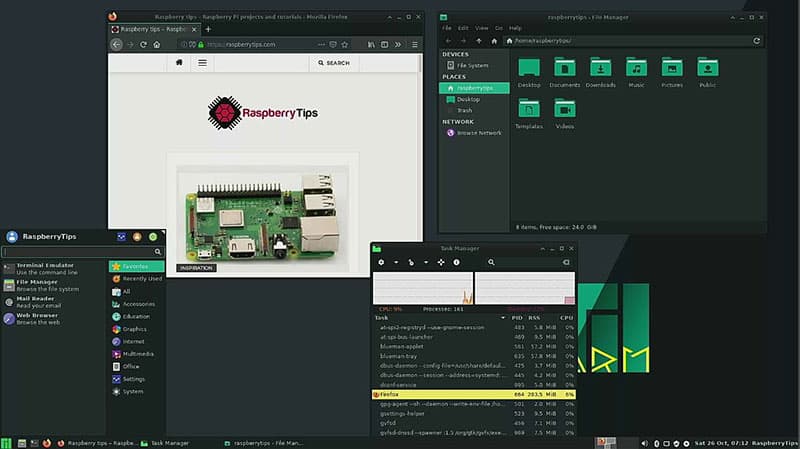This screenshot has height=449, width=800.
Task: Click Whisker menu log out icon
Action: click(153, 237)
